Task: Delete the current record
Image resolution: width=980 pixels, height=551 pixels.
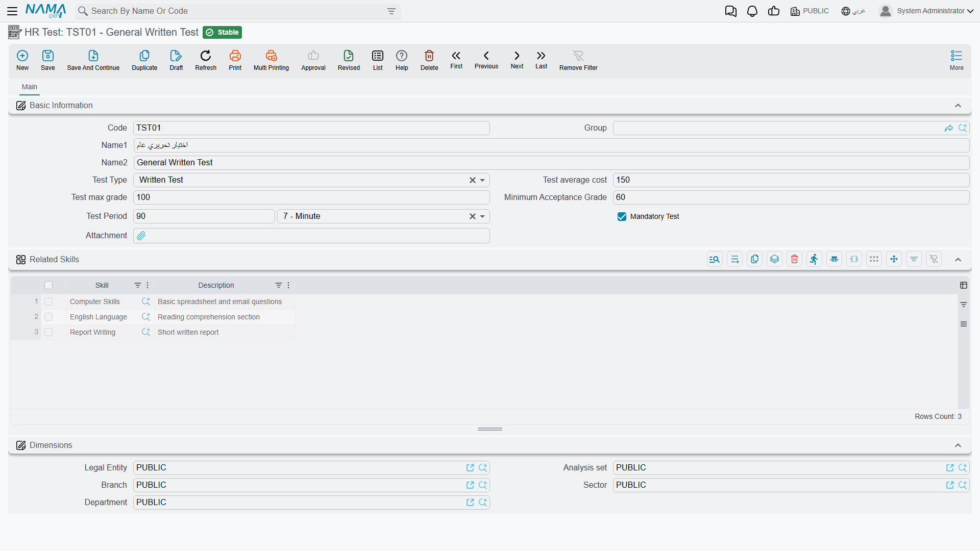Action: [x=429, y=60]
